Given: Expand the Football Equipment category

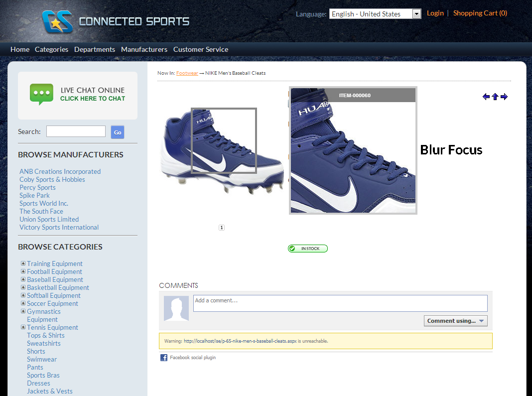Looking at the screenshot, I should point(23,271).
